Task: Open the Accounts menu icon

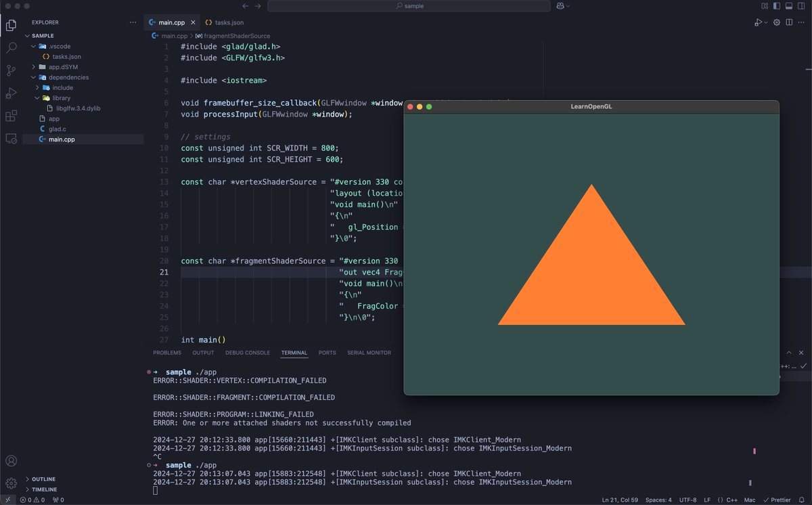Action: coord(11,461)
